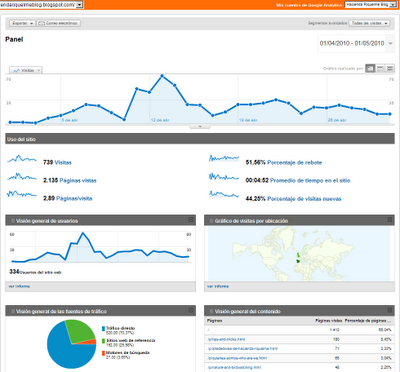Open the tips-and-tricks.html page link

[x=226, y=339]
